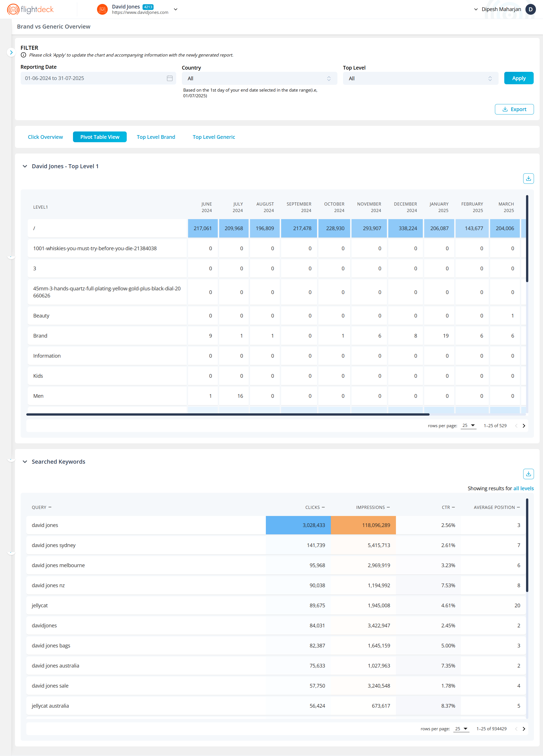This screenshot has height=756, width=543.
Task: Click the filter info icon
Action: (23, 55)
